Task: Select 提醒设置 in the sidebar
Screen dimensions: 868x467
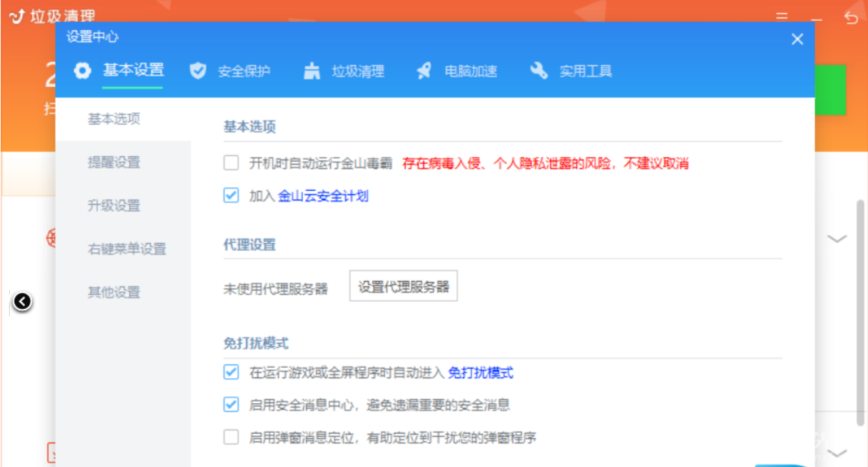Action: tap(123, 162)
